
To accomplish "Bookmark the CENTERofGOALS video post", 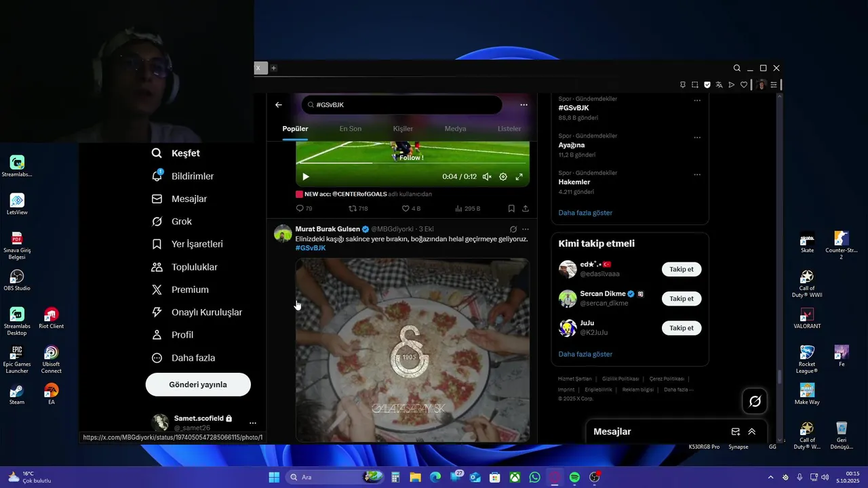I will tap(511, 209).
